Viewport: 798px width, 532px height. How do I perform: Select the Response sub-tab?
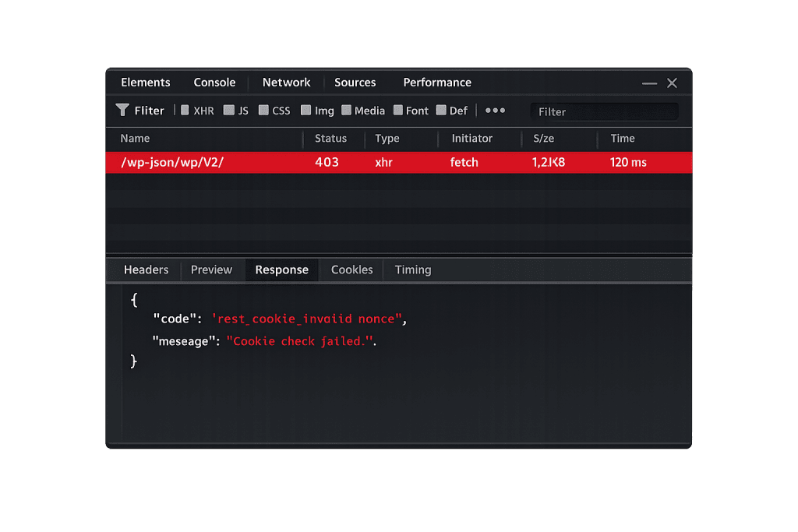282,270
